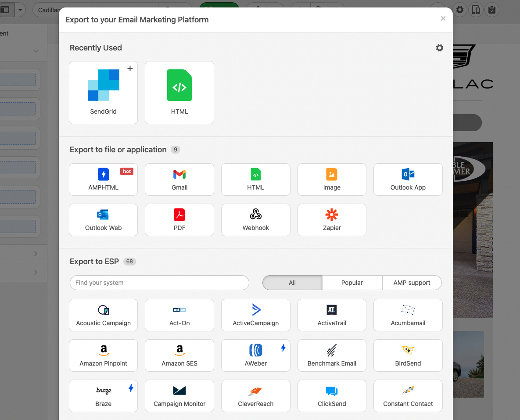Choose AWeber ESP
This screenshot has height=420, width=520.
point(256,355)
